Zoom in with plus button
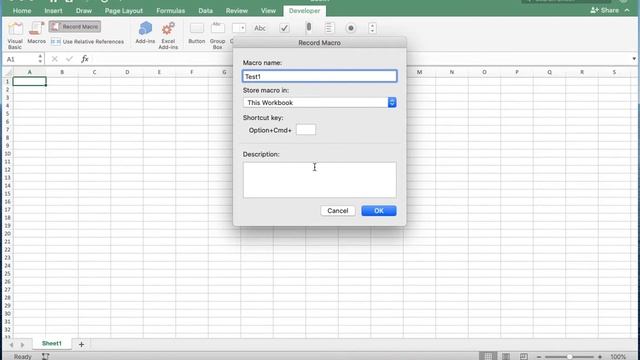This screenshot has width=640, height=360. (x=600, y=357)
